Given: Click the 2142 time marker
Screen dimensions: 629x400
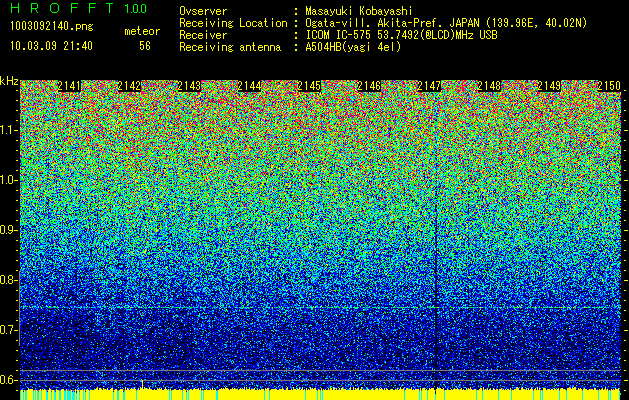Looking at the screenshot, I should pyautogui.click(x=129, y=86).
